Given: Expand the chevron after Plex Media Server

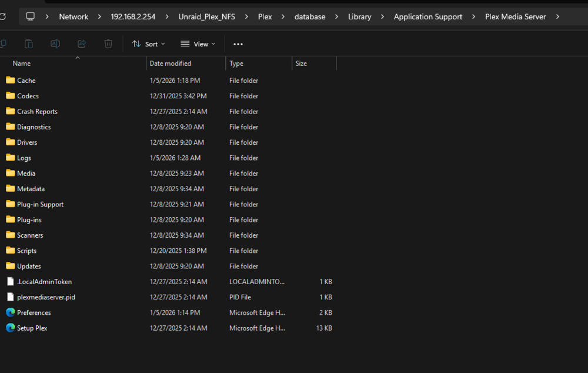Looking at the screenshot, I should click(x=557, y=16).
